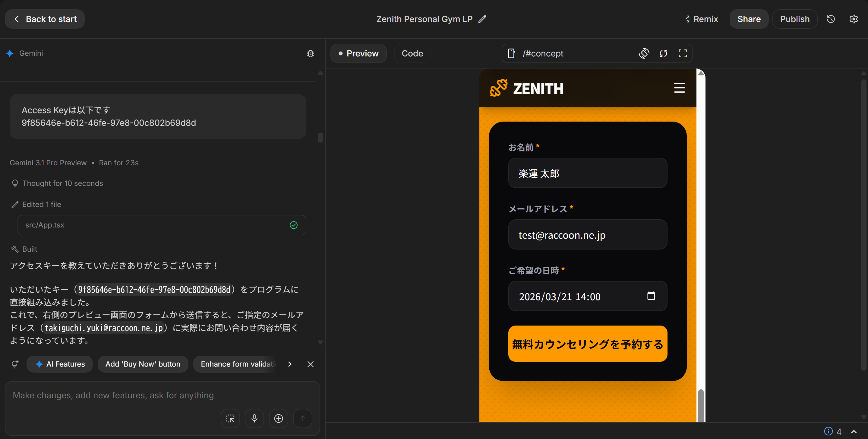This screenshot has height=439, width=868.
Task: Expand the preview to fullscreen
Action: pyautogui.click(x=683, y=53)
